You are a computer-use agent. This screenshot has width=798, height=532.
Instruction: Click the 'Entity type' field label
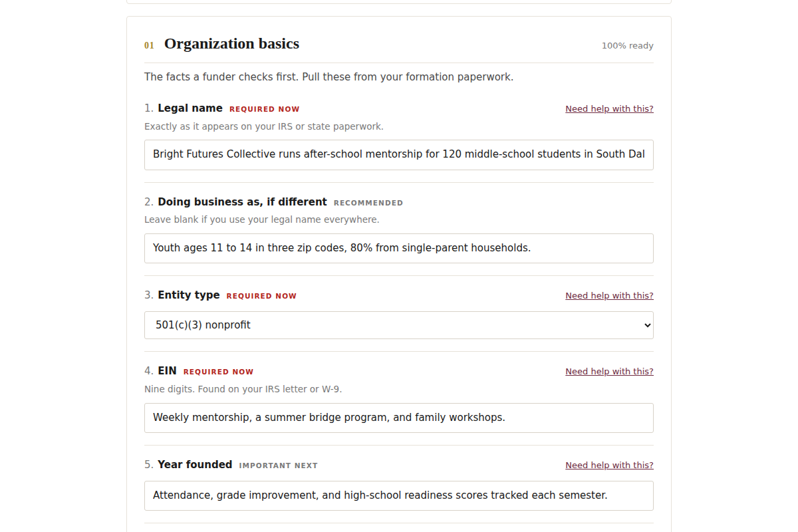click(x=188, y=295)
